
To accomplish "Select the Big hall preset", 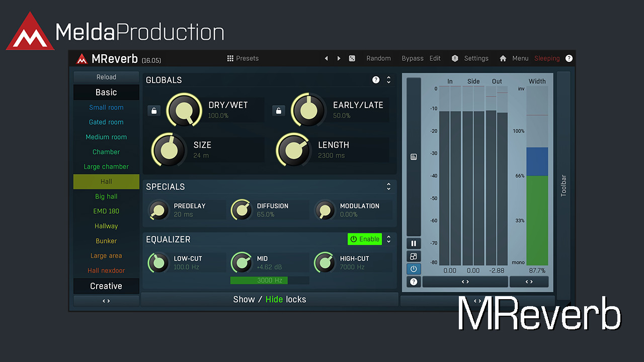I will (106, 197).
